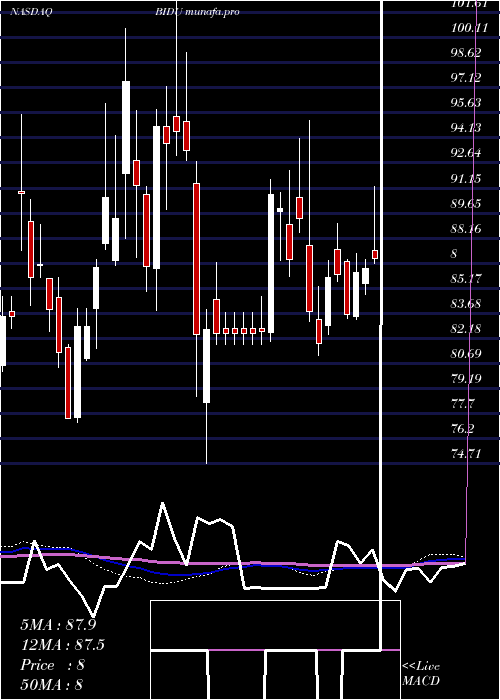Select the 83.68 price axis label
This screenshot has width=500, height=700.
click(x=466, y=304)
